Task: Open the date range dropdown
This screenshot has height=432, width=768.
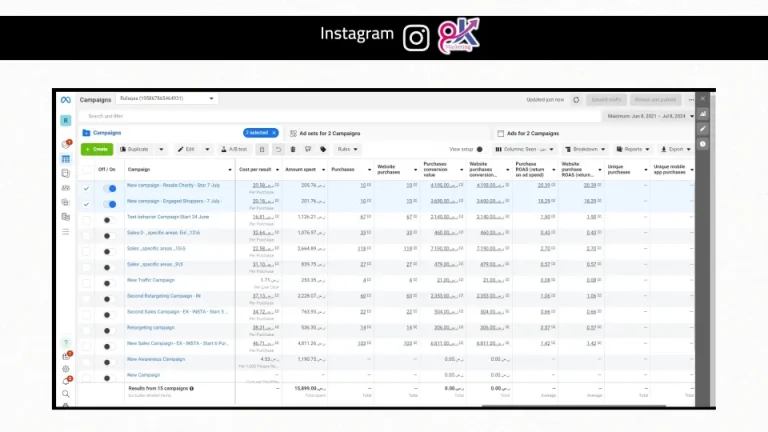Action: (x=650, y=116)
